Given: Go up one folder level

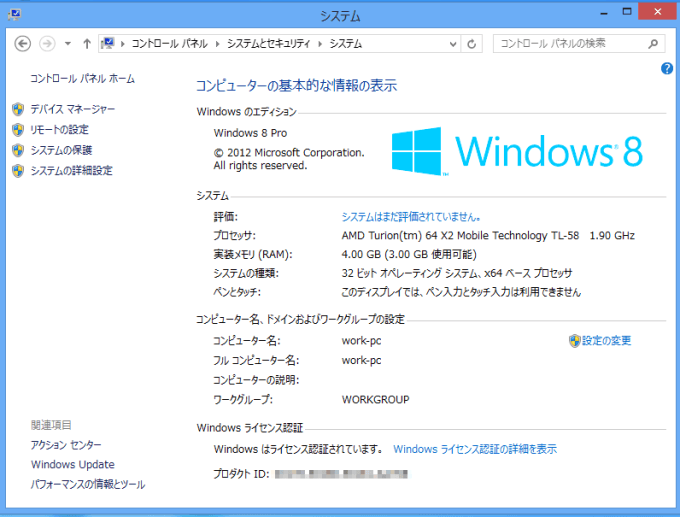Looking at the screenshot, I should pyautogui.click(x=87, y=44).
